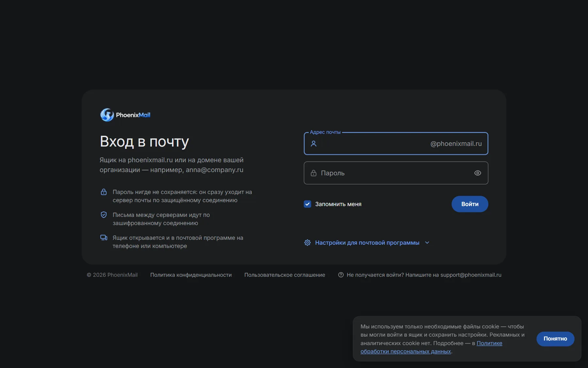Viewport: 588px width, 368px height.
Task: Open "Пользовательское соглашение" footer link
Action: 285,275
